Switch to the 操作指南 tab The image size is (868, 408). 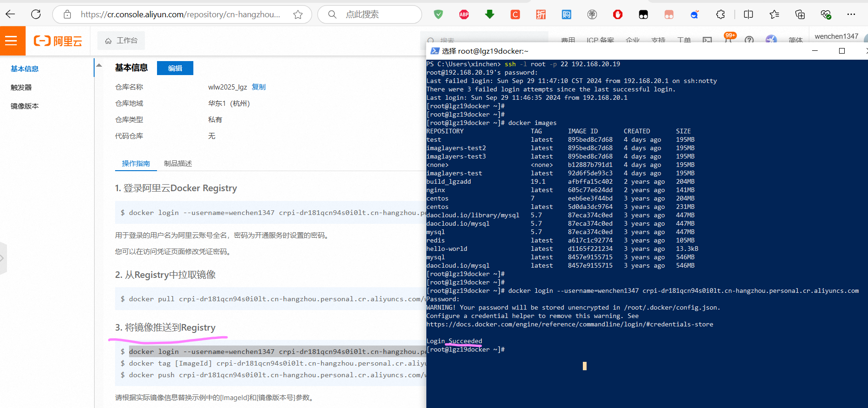[136, 164]
